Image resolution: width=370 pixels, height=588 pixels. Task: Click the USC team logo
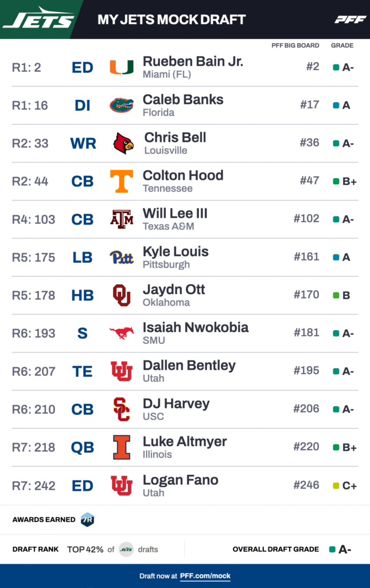coord(122,409)
